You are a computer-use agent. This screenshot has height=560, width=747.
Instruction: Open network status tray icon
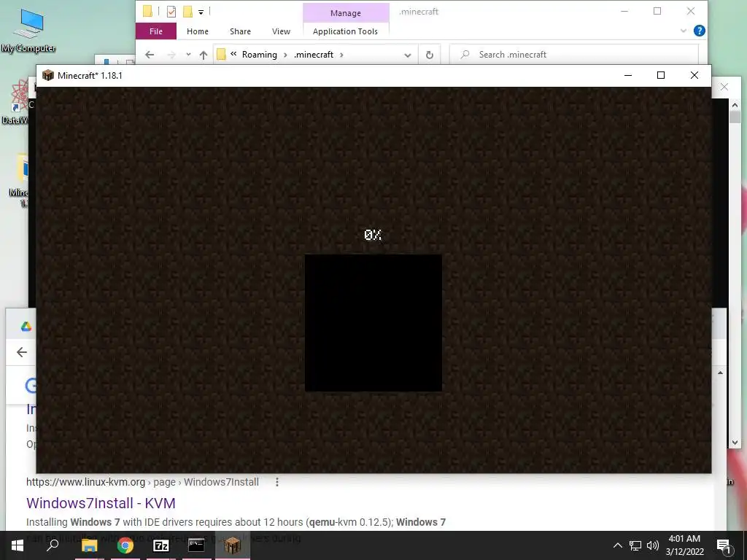[635, 545]
